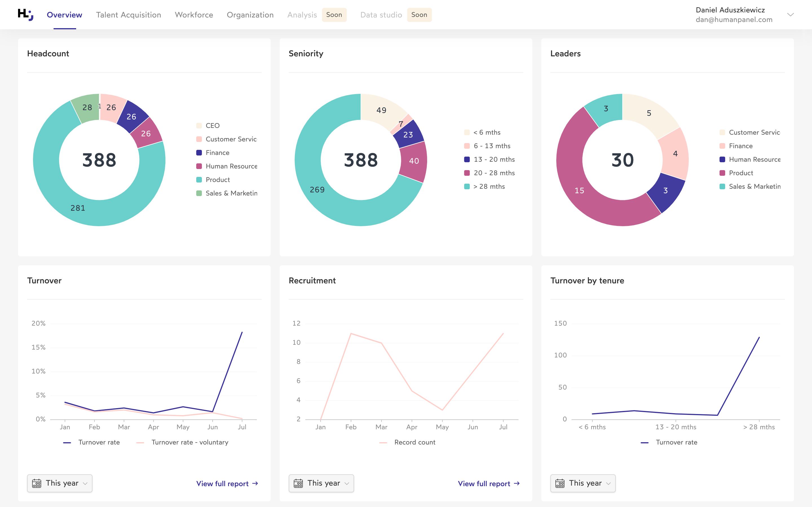
Task: Click the CEO color swatch in Headcount legend
Action: point(199,125)
